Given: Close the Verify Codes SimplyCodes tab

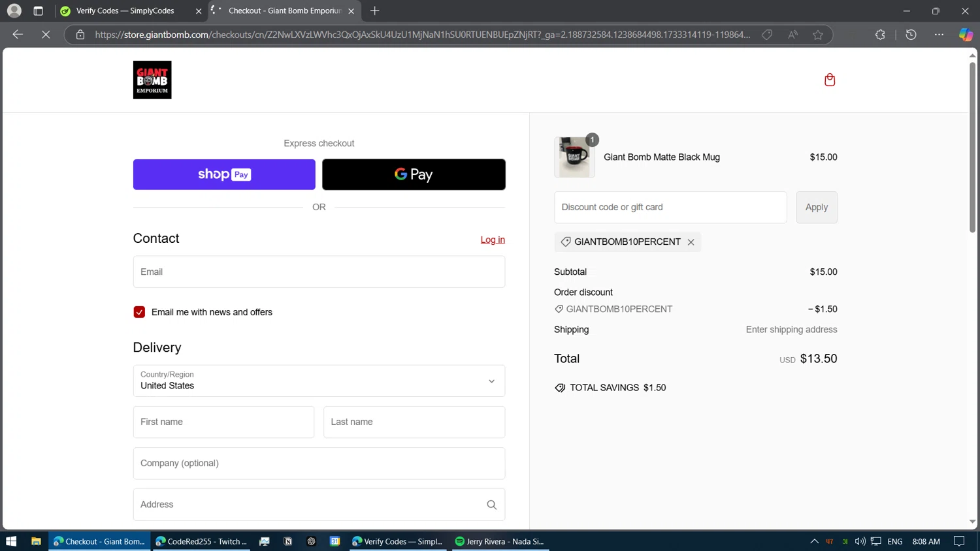Looking at the screenshot, I should tap(199, 11).
